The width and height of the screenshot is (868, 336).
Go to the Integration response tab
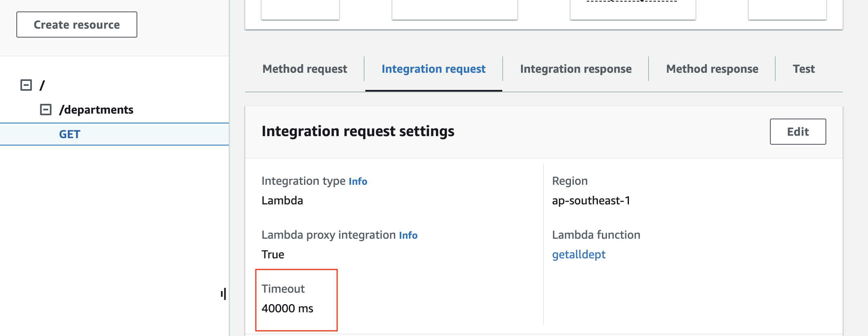click(x=575, y=69)
